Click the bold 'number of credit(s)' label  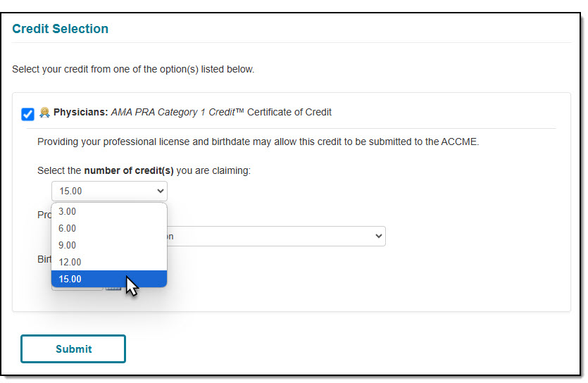129,170
